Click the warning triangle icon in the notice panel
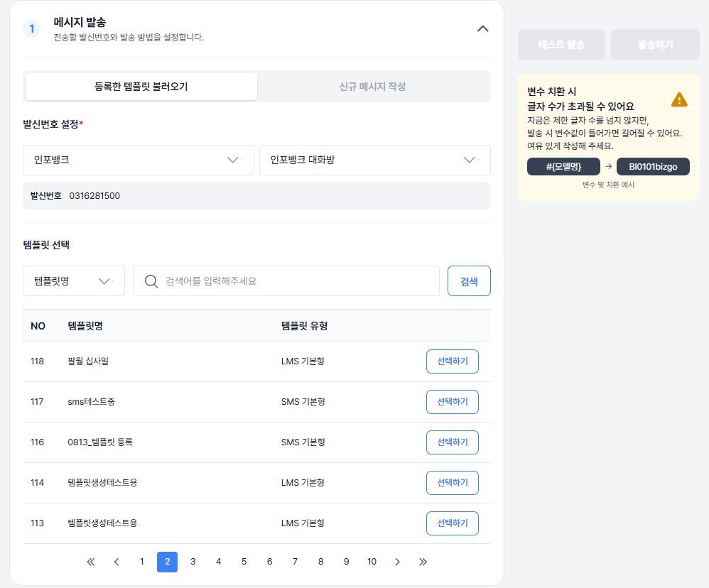This screenshot has height=588, width=709. coord(679,99)
